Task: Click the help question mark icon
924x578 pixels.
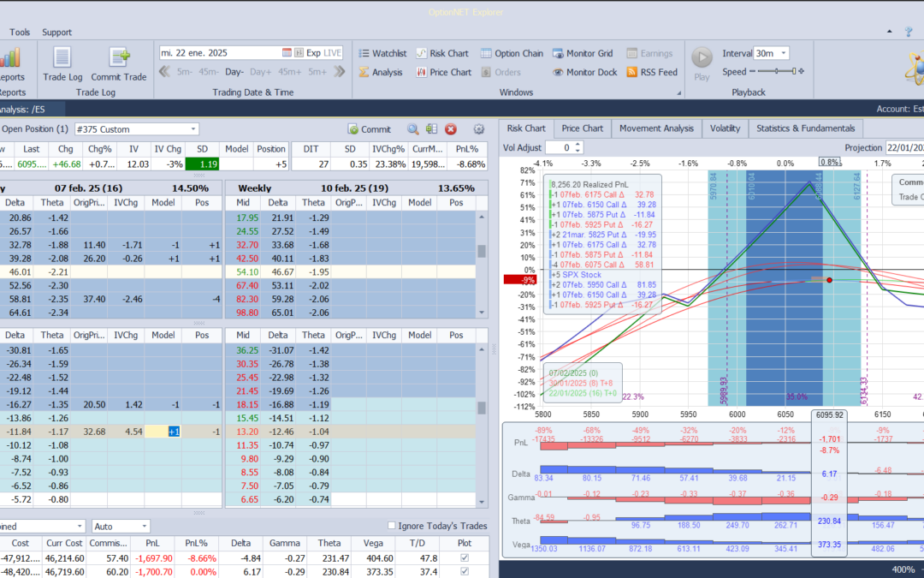Action: pos(909,32)
